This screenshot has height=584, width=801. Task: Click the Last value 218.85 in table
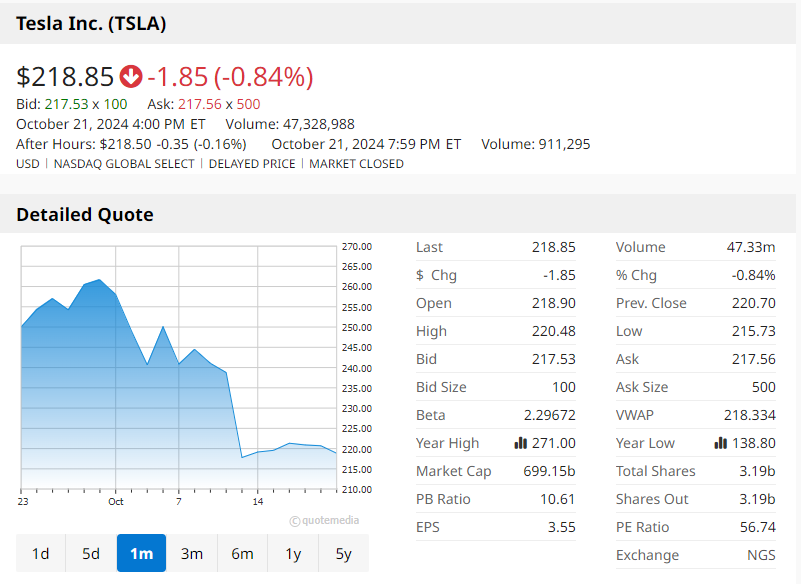pos(553,247)
